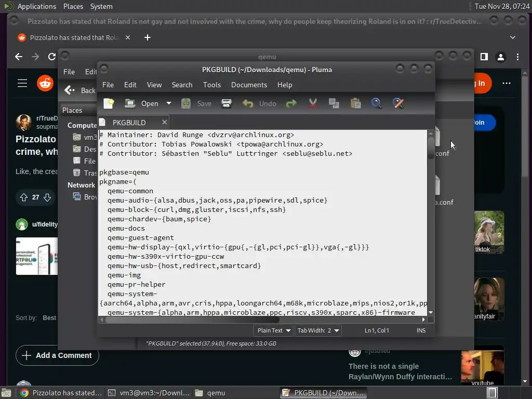Viewport: 532px width, 399px height.
Task: Click the browser back arrow
Action: tap(19, 57)
